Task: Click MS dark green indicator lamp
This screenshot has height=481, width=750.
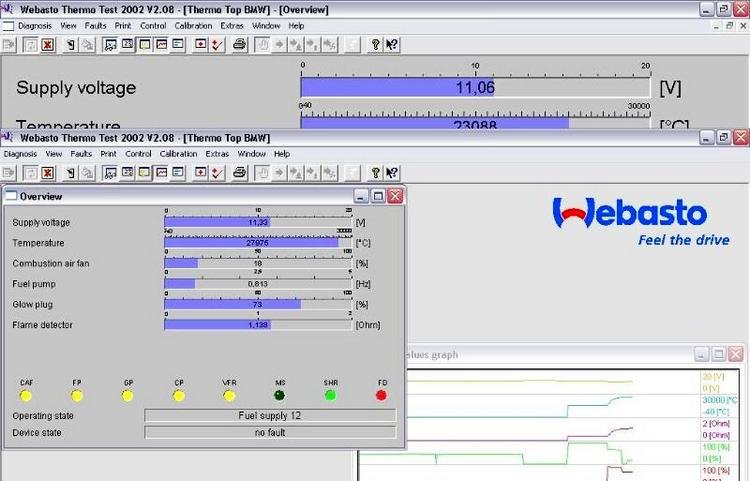Action: click(x=280, y=395)
